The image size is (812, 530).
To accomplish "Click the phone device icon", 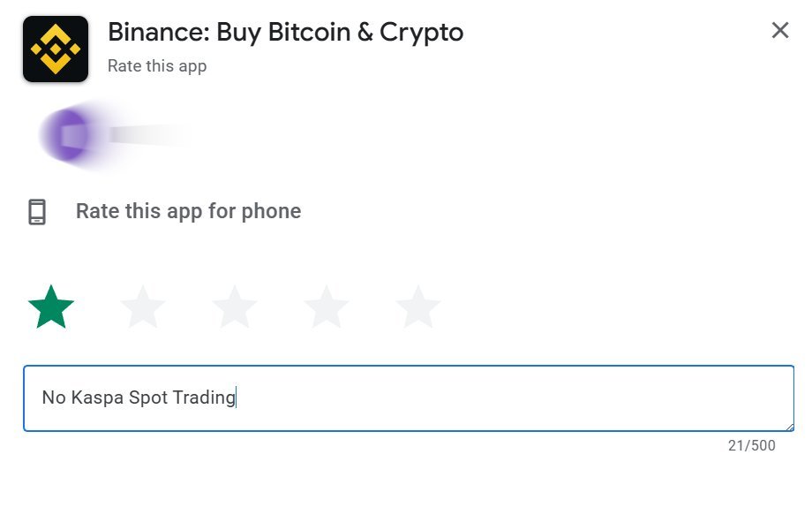I will coord(37,212).
